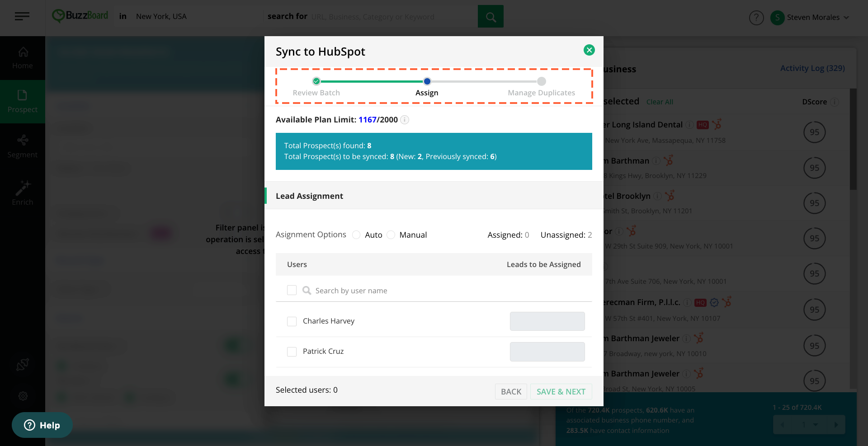Click info icon next to Available Plan Limit

pyautogui.click(x=405, y=120)
